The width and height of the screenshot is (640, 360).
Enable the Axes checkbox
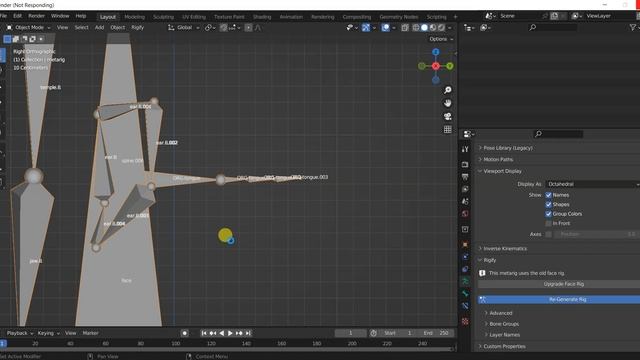[549, 234]
